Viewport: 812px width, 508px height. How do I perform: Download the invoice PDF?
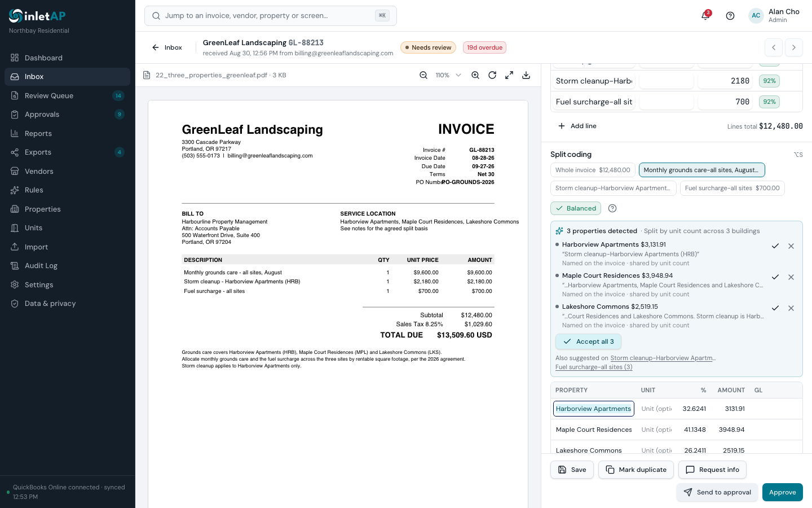(526, 75)
